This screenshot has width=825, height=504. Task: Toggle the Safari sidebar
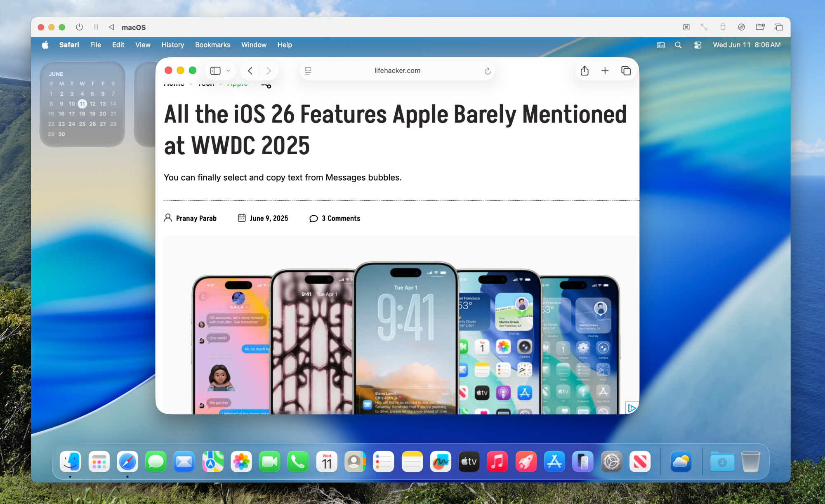215,71
